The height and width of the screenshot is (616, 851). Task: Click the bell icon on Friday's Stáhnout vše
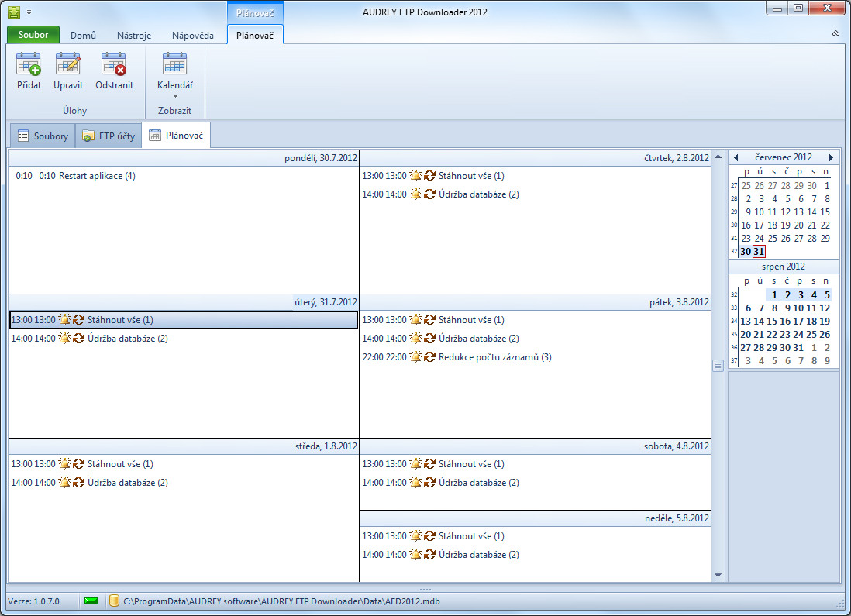pos(415,320)
